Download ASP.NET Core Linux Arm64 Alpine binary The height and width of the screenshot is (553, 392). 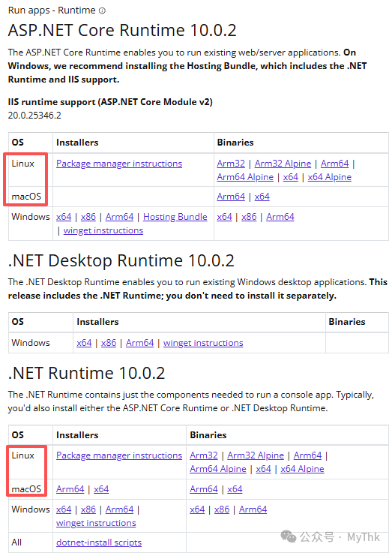245,177
